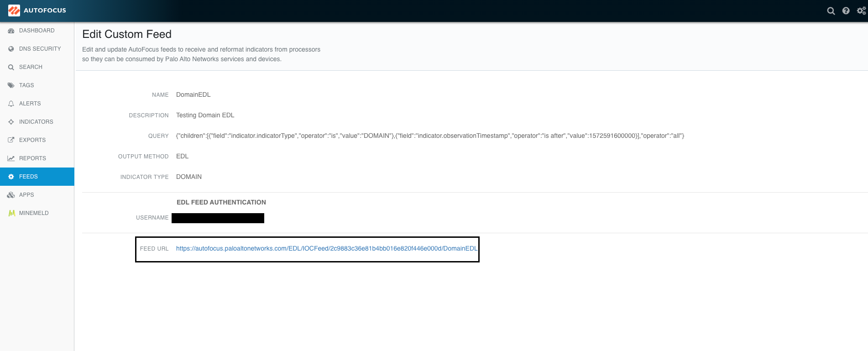Go to Dashboard menu item
868x351 pixels.
37,31
